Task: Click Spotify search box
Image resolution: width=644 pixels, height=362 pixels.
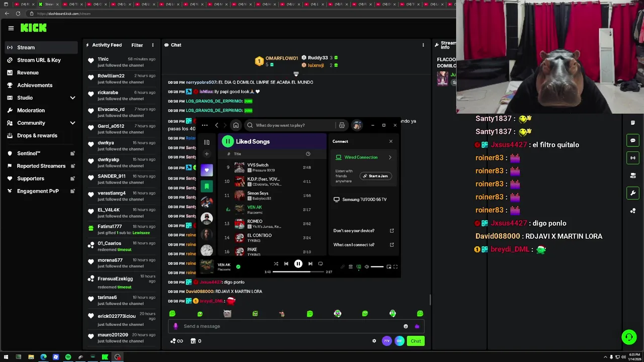Action: [x=290, y=125]
